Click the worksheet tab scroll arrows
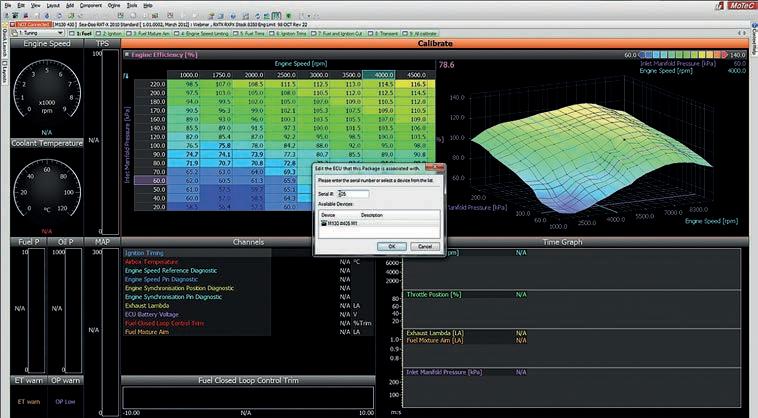The image size is (758, 418). point(742,33)
